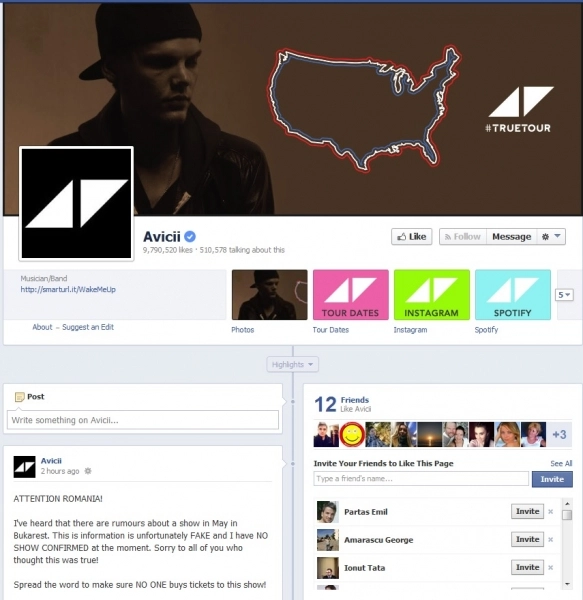Click the invite list scrollbar down arrow

567,584
